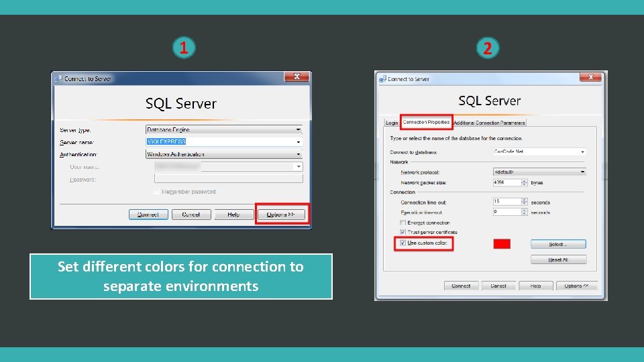Click Cancel button in second dialog
Image resolution: width=644 pixels, height=362 pixels.
498,286
